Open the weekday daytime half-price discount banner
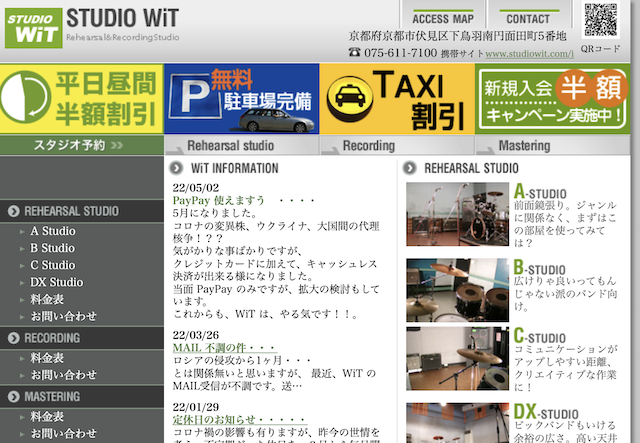The image size is (640, 443). pyautogui.click(x=81, y=99)
